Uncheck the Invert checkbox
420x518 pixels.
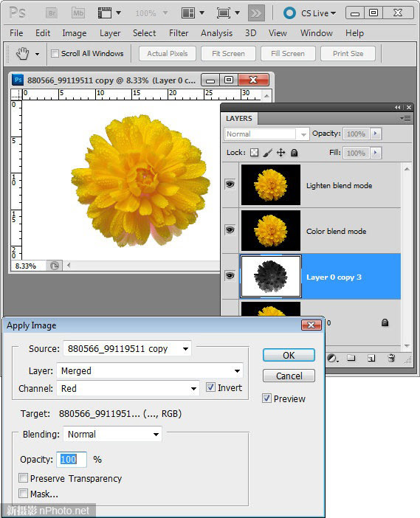point(210,387)
